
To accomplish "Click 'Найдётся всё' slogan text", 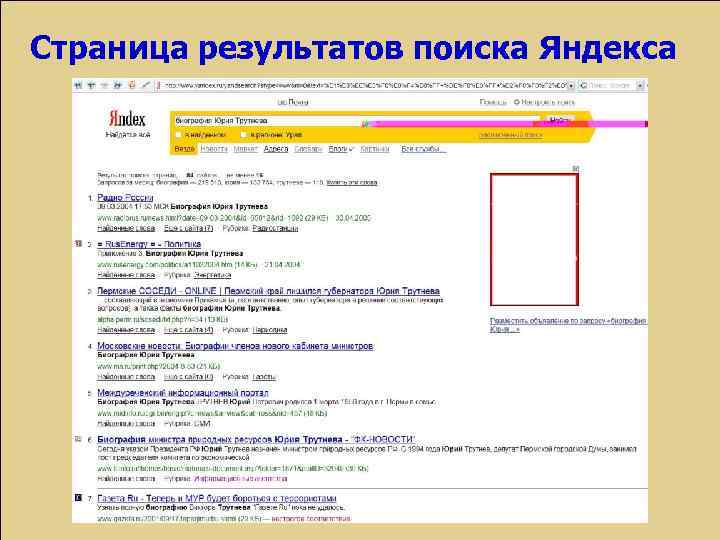I will coord(128,135).
